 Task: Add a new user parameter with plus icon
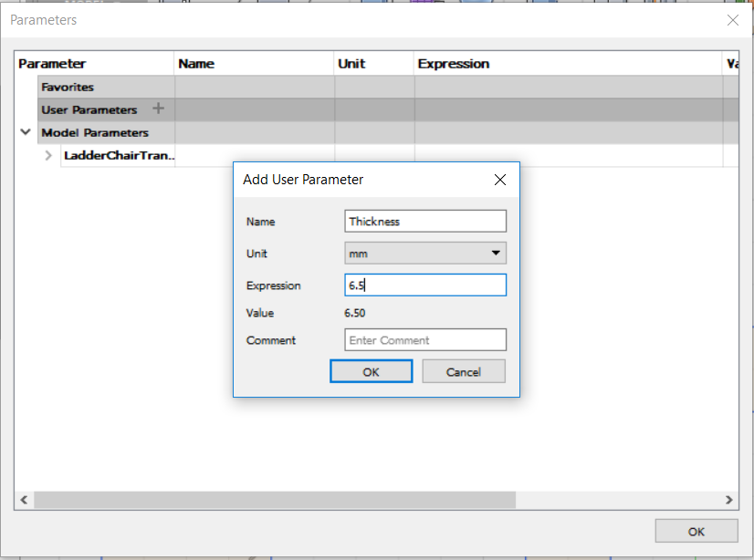click(x=158, y=109)
